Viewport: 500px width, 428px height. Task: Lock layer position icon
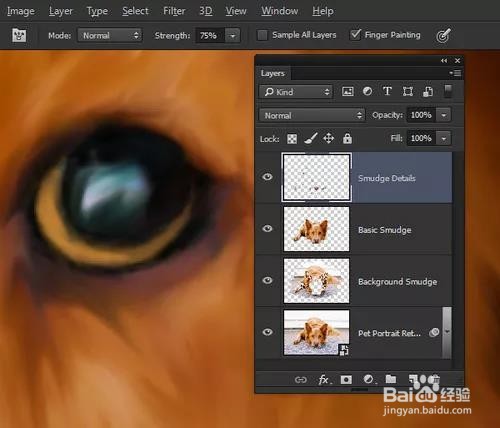point(328,138)
